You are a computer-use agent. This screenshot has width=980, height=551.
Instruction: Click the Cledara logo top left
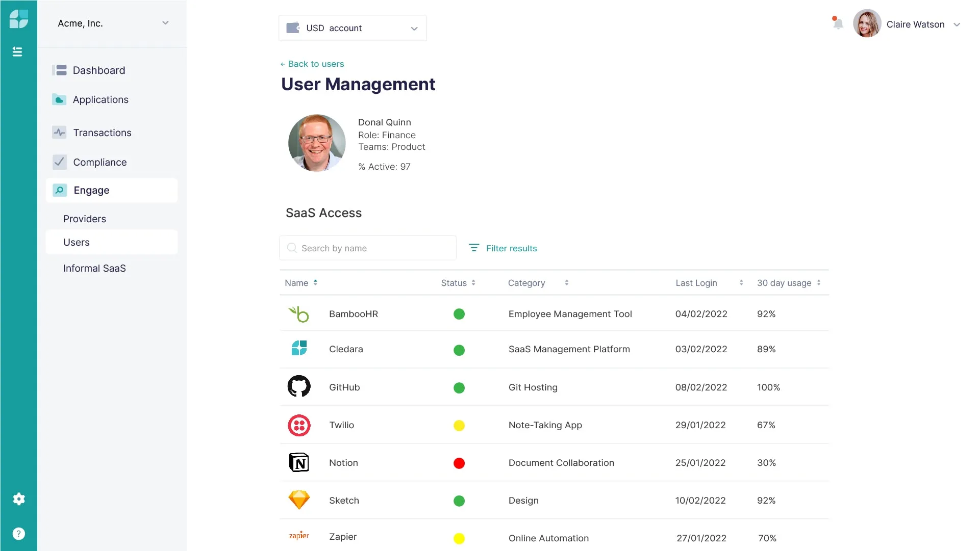[19, 18]
